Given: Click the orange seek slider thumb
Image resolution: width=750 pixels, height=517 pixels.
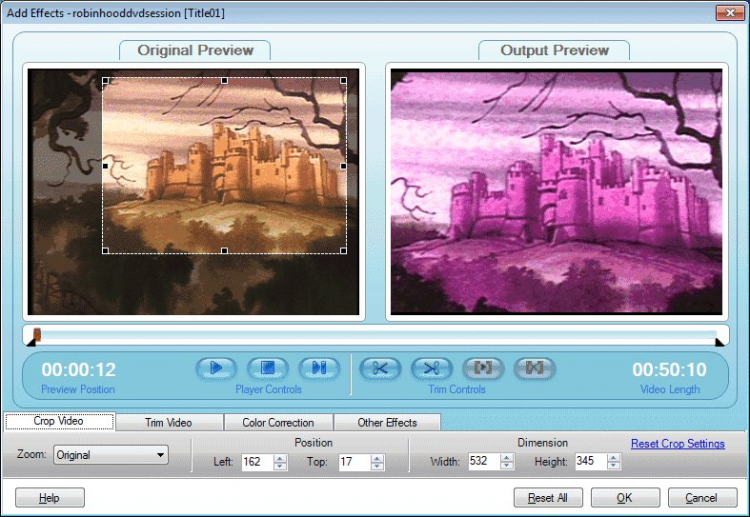Looking at the screenshot, I should point(37,334).
